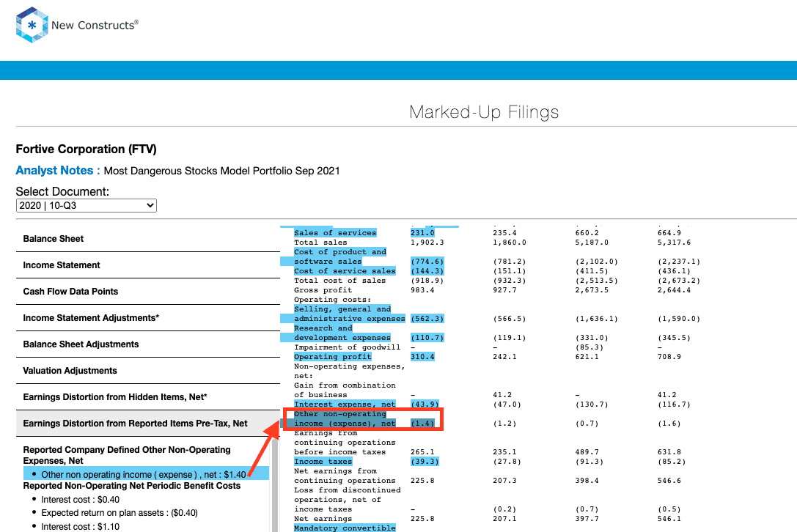This screenshot has height=532, width=797.
Task: Click highlighted value (144.3)
Action: [427, 271]
